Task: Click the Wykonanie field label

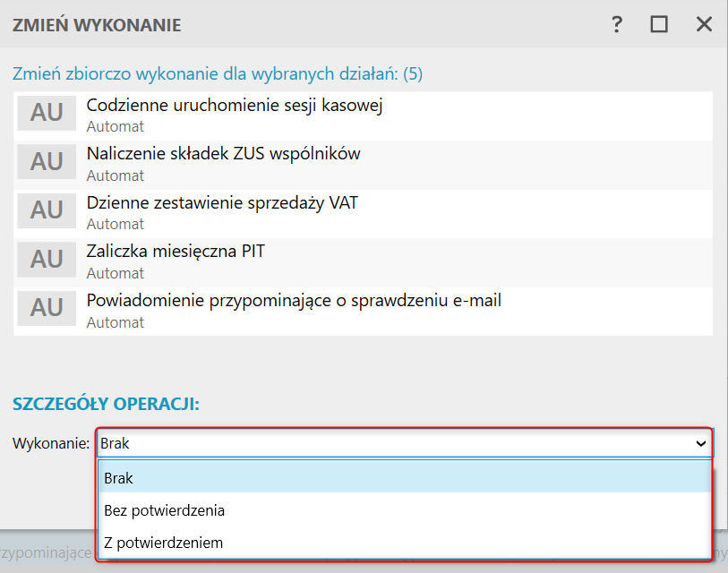Action: pyautogui.click(x=51, y=443)
